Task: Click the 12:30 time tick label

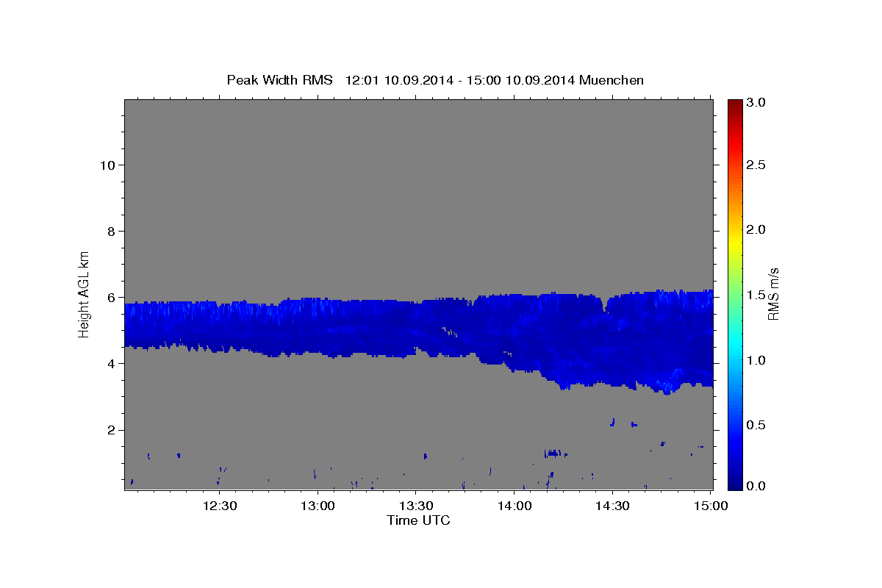Action: pos(220,506)
